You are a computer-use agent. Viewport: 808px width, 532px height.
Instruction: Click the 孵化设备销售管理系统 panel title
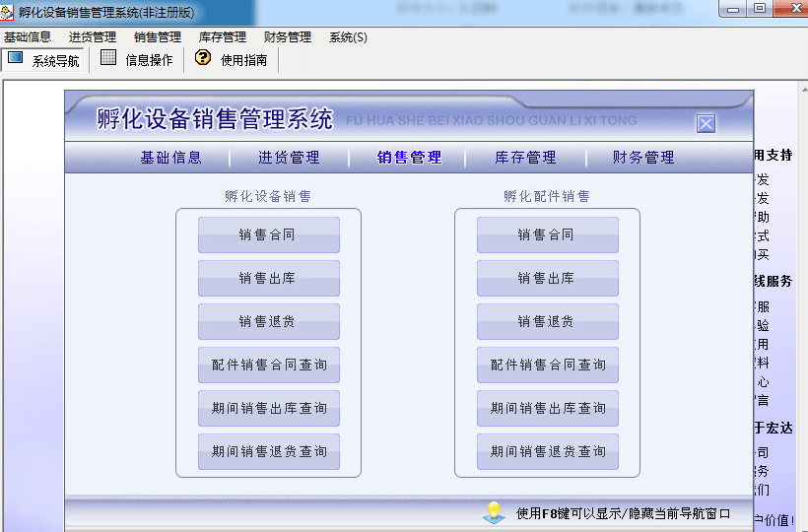pos(215,119)
